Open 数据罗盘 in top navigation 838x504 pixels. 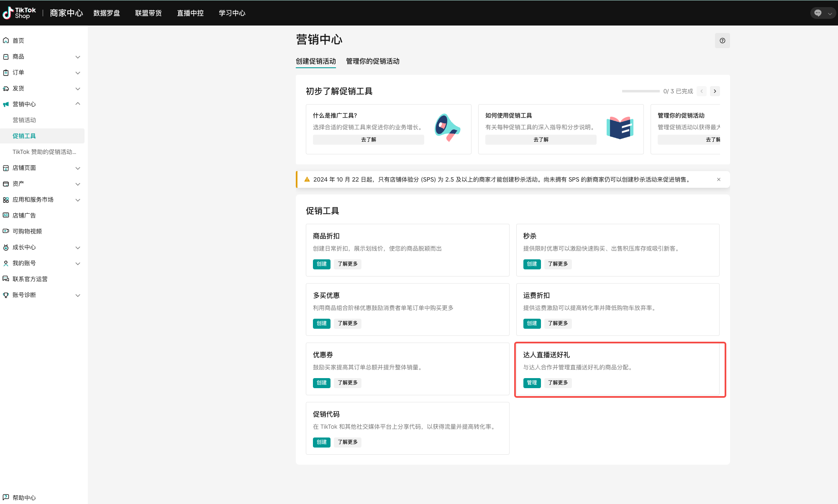(x=106, y=13)
